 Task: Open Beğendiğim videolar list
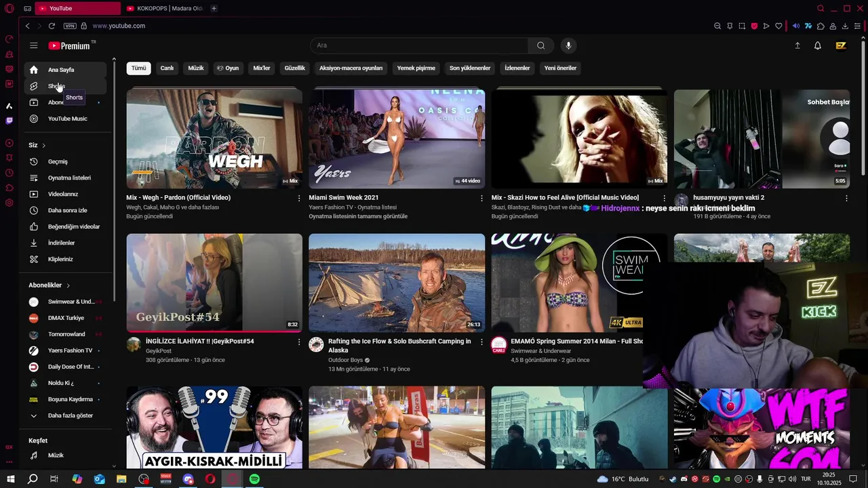66,227
